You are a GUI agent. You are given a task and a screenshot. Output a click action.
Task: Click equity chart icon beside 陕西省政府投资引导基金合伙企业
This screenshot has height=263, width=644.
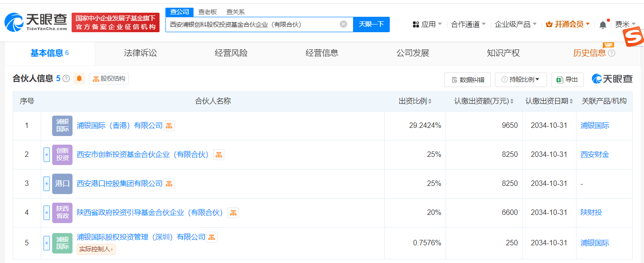point(233,213)
